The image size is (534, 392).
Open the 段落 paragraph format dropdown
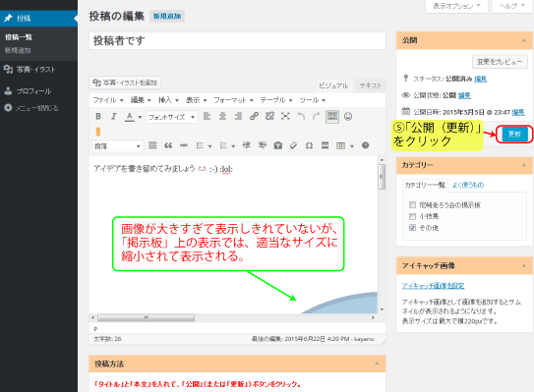click(x=117, y=146)
